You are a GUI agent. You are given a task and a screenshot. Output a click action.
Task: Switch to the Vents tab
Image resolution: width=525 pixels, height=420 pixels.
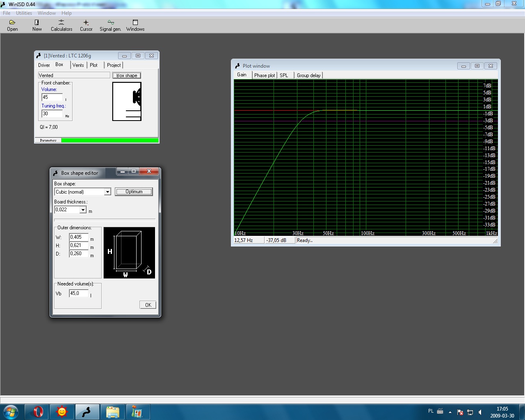click(78, 65)
